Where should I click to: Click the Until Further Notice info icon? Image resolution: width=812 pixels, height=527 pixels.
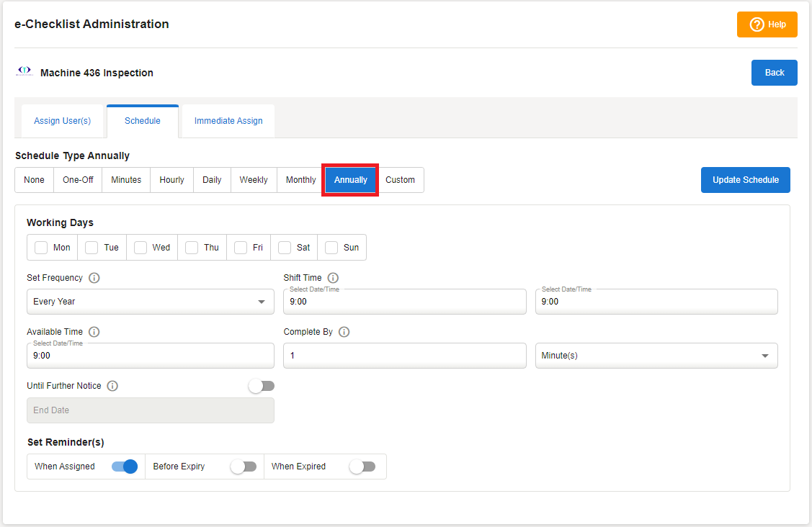pos(112,386)
